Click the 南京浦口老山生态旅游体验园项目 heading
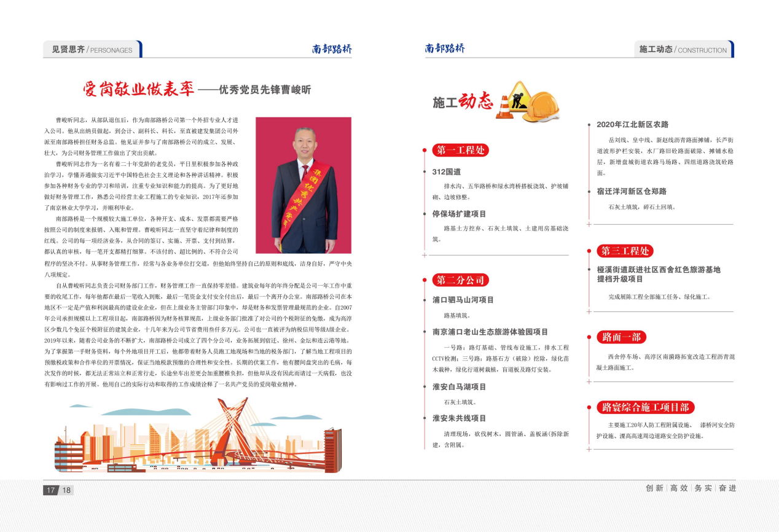 pos(490,332)
